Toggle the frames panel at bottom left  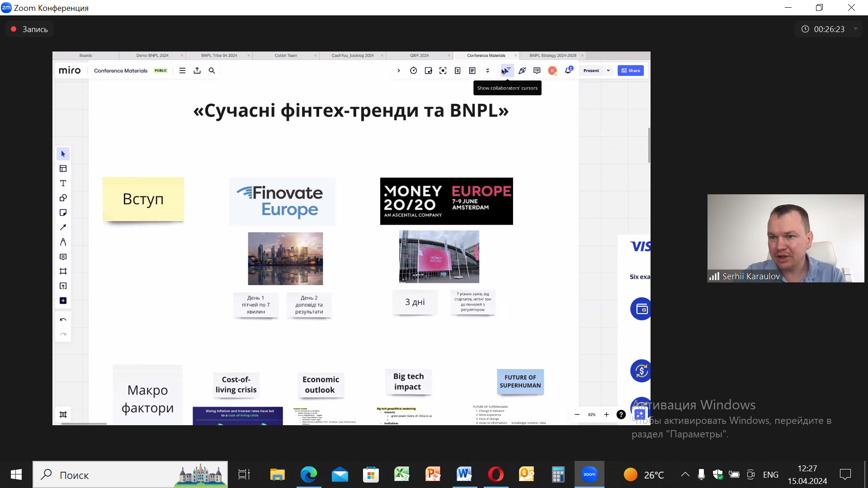(63, 415)
